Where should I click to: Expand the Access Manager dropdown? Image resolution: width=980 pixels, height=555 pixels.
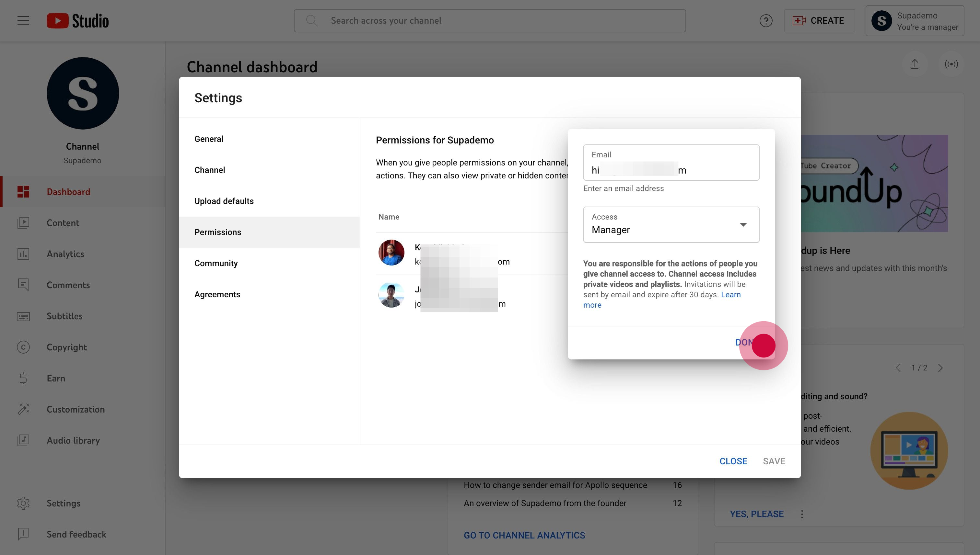tap(671, 224)
